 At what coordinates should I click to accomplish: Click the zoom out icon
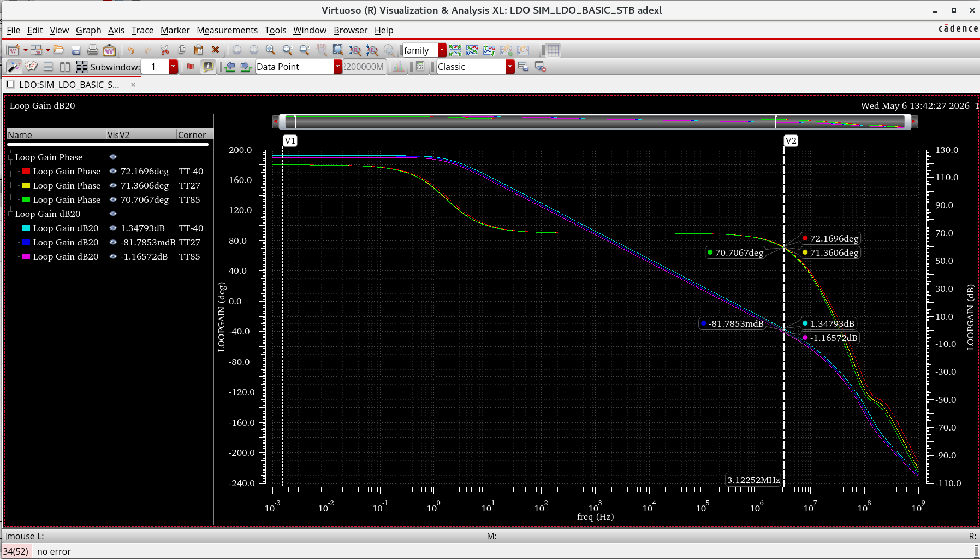(305, 50)
